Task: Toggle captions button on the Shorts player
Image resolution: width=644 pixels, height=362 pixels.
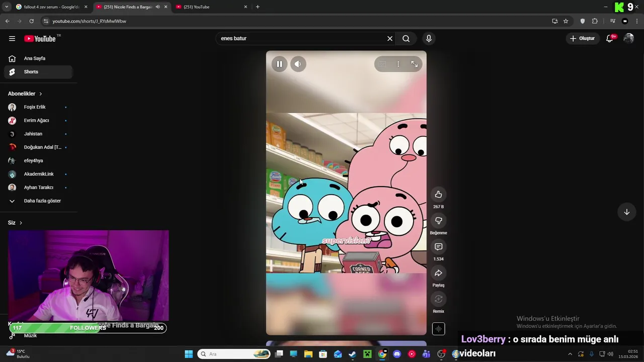Action: pyautogui.click(x=382, y=64)
